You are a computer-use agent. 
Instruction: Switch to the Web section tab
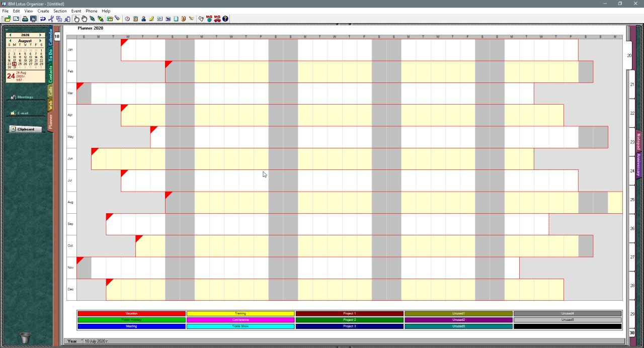[50, 105]
